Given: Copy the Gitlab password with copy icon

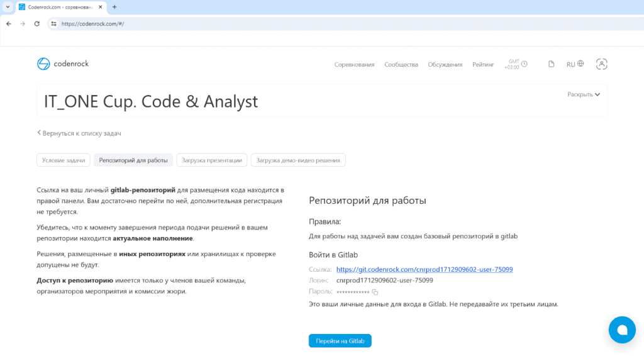Looking at the screenshot, I should coord(375,292).
